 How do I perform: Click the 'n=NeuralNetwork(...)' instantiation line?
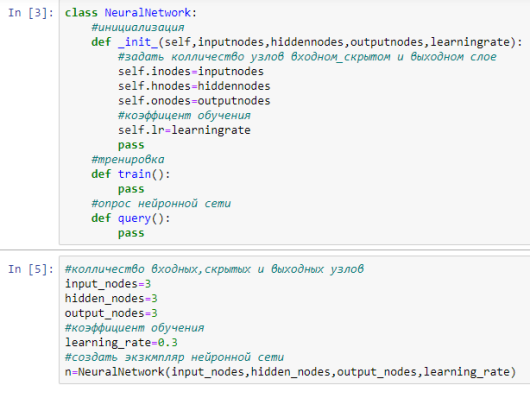tap(290, 372)
